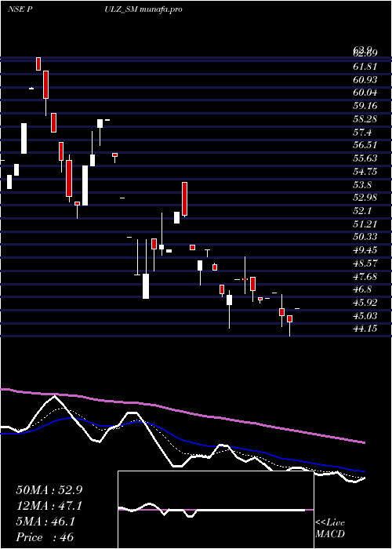392x549 pixels.
Task: Click the 50.33 price axis label
Action: [365, 238]
